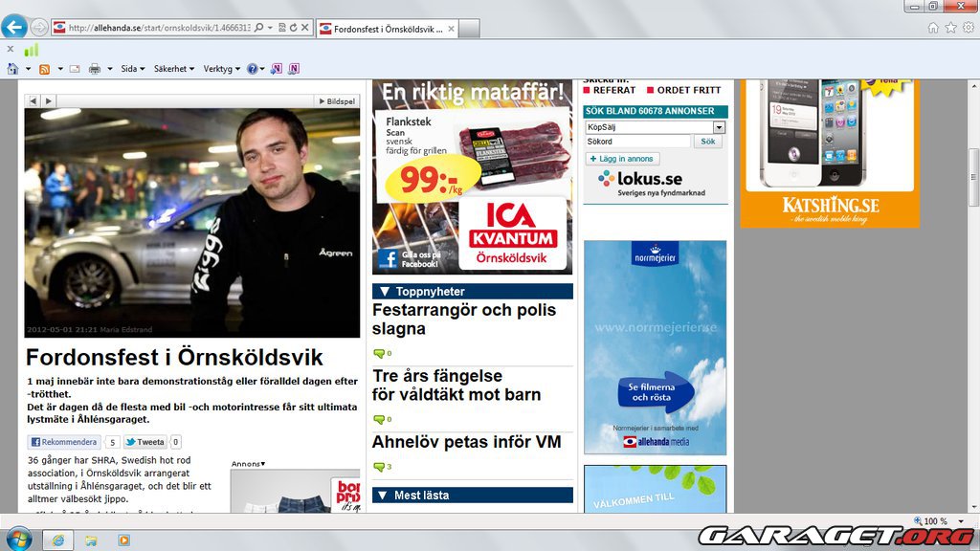Viewport: 980px width, 551px height.
Task: Open browser settings gear icon
Action: coord(969,28)
